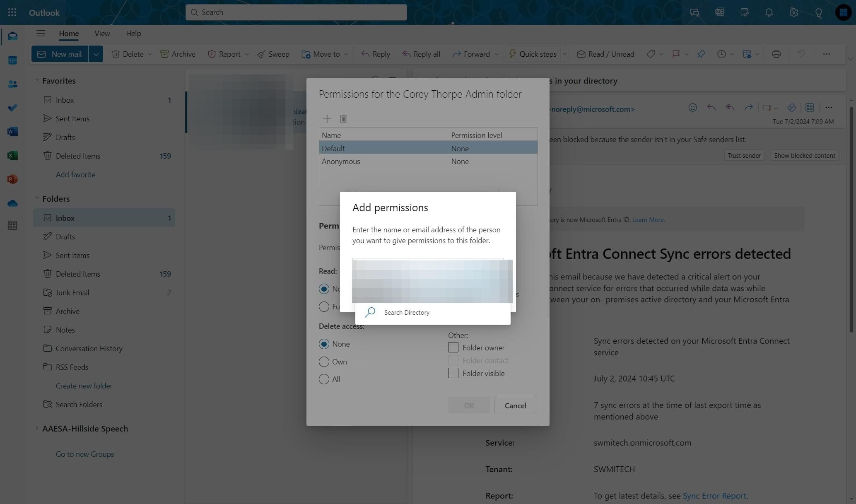Check the Folder owner checkbox
The image size is (856, 504).
[x=453, y=347]
